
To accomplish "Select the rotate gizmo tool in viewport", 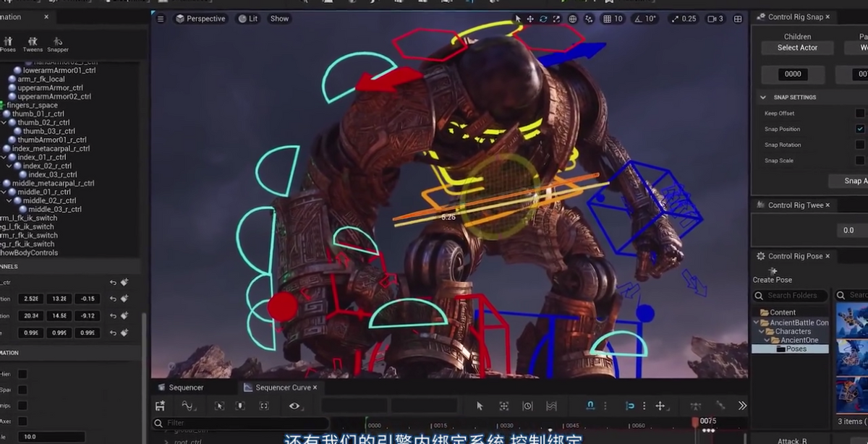I will (x=543, y=19).
